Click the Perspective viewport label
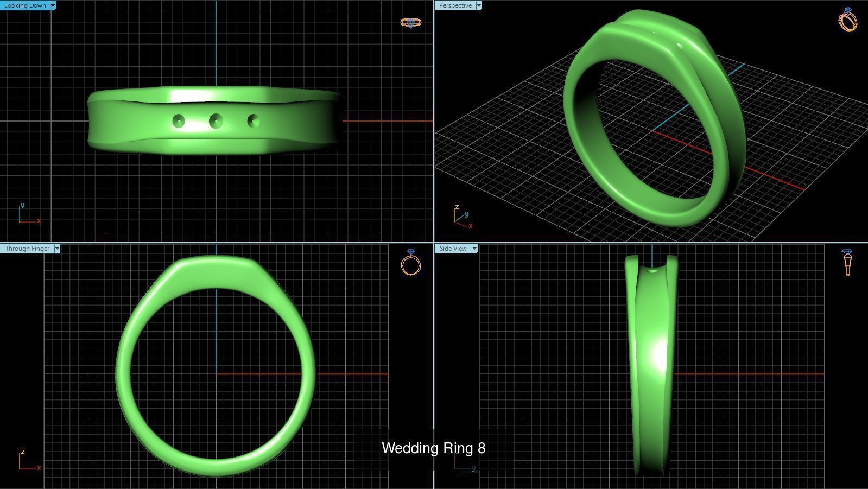 coord(455,5)
